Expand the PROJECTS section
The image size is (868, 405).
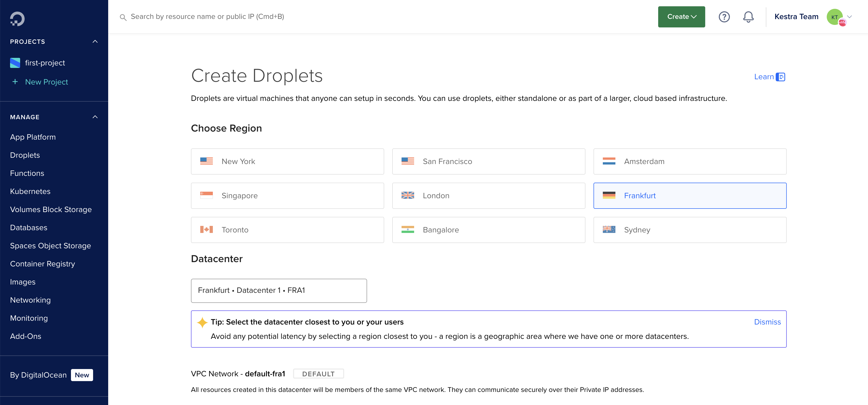95,42
